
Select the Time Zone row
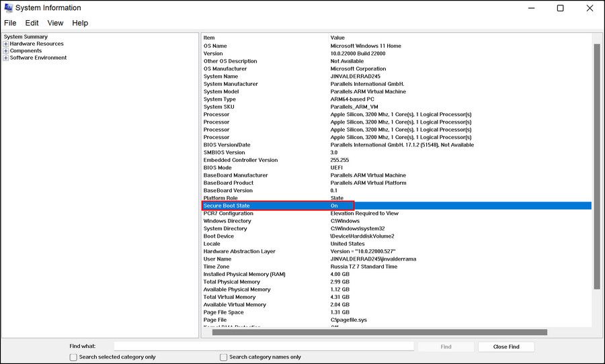(x=397, y=267)
